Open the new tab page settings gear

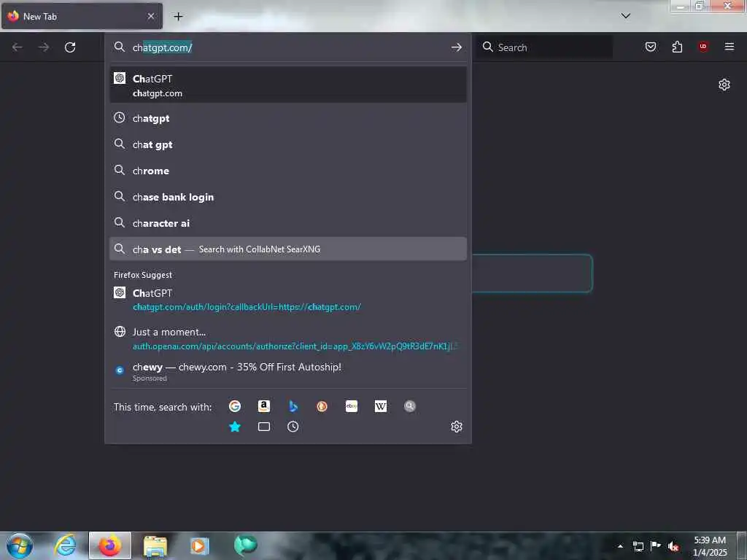coord(724,85)
